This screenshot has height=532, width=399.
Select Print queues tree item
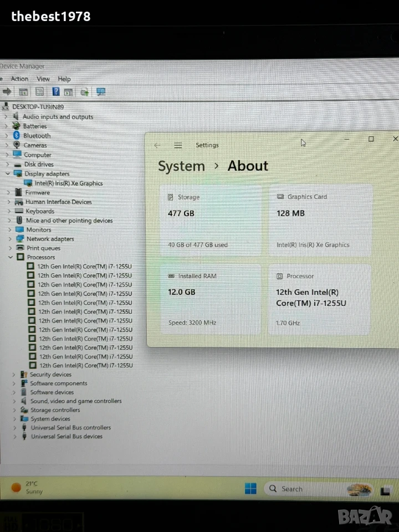coord(43,248)
